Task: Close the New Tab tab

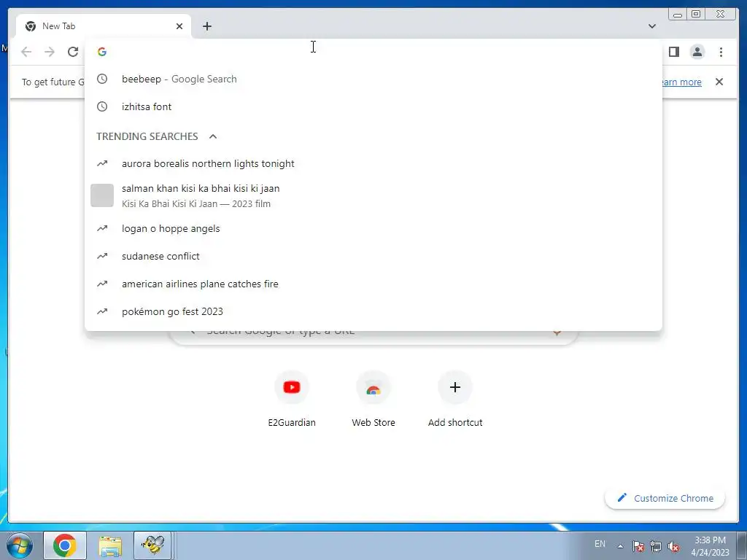Action: [179, 26]
